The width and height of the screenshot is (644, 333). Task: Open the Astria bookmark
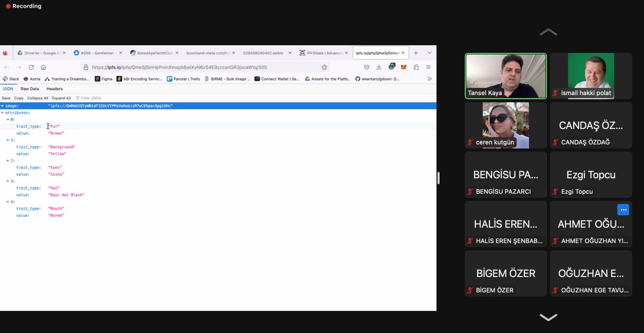(32, 78)
